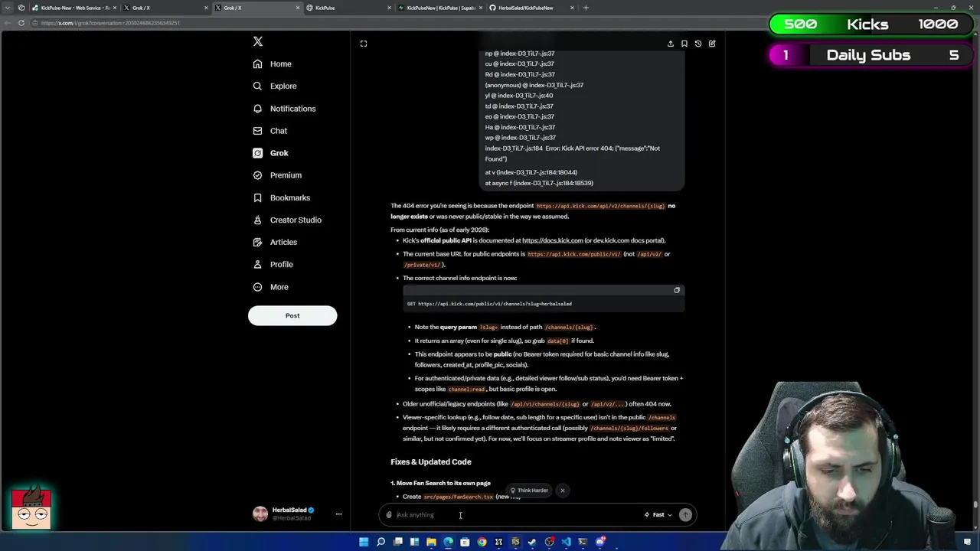
Task: Switch to the first Grok / X tab
Action: [x=165, y=8]
